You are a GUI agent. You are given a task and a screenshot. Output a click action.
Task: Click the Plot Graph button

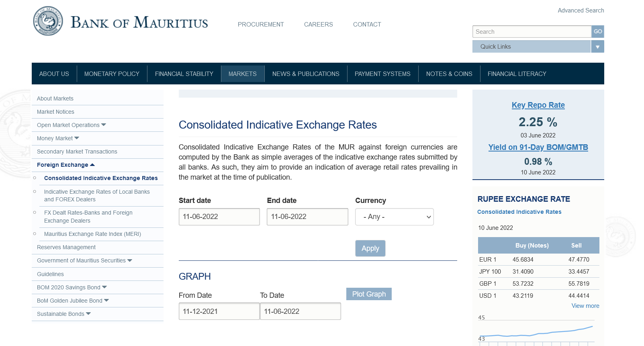369,294
